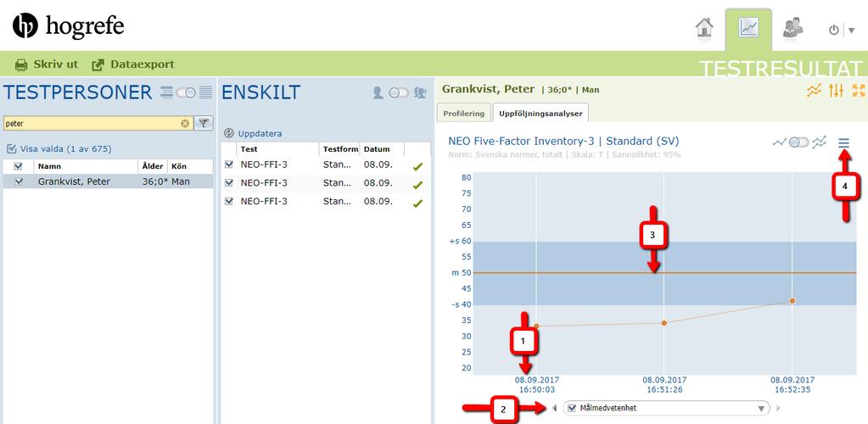868x424 pixels.
Task: Click compact list icon beside Testpersoner
Action: (166, 92)
